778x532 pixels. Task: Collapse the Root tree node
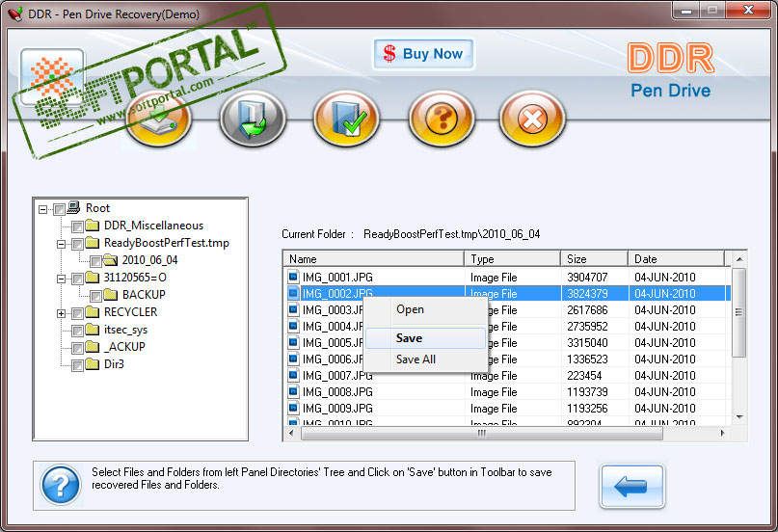[43, 210]
